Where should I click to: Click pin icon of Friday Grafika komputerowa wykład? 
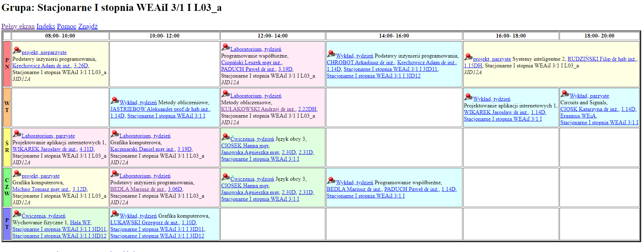(x=115, y=214)
